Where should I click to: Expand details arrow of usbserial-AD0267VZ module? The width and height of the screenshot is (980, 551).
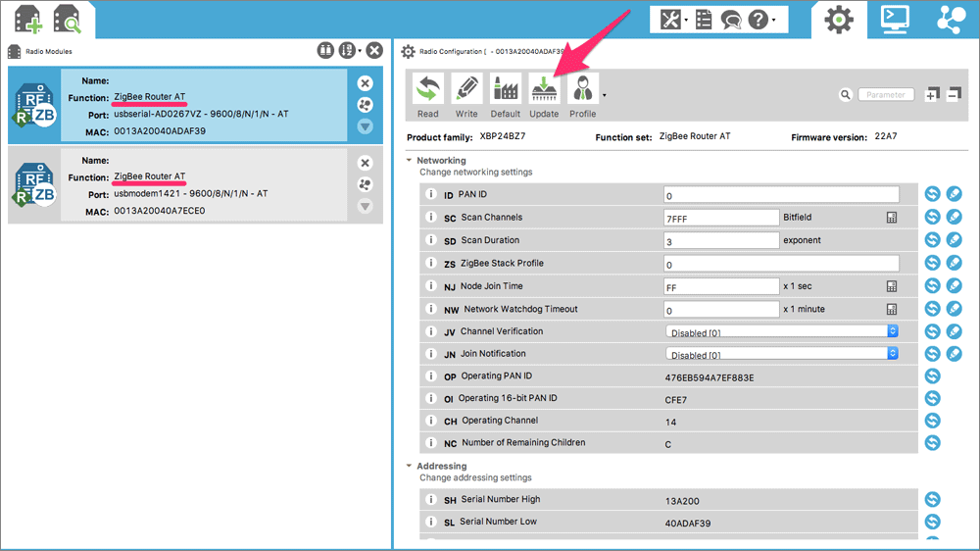point(365,126)
